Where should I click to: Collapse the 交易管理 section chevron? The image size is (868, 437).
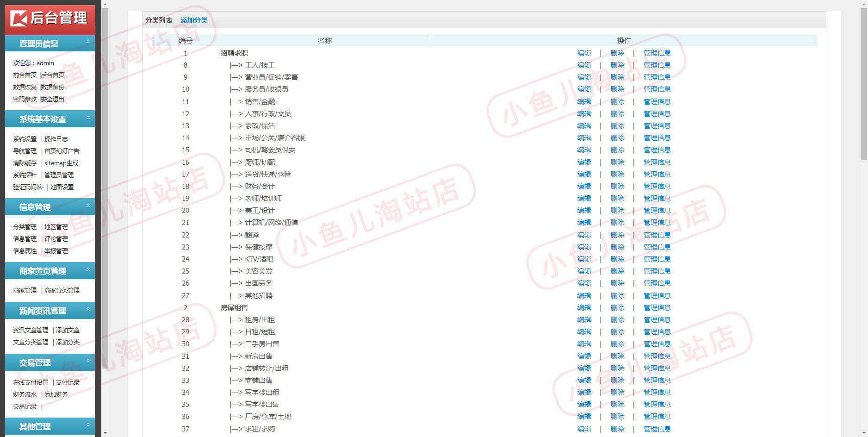click(x=88, y=362)
